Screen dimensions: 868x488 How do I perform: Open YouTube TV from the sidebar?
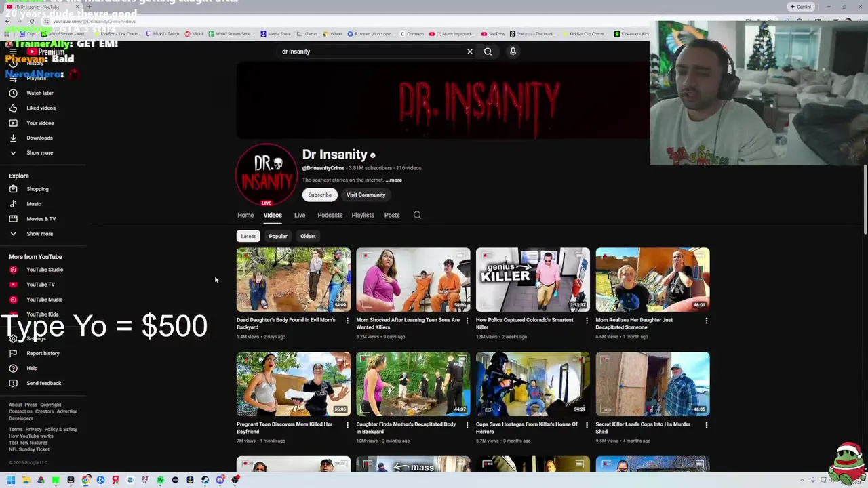41,285
